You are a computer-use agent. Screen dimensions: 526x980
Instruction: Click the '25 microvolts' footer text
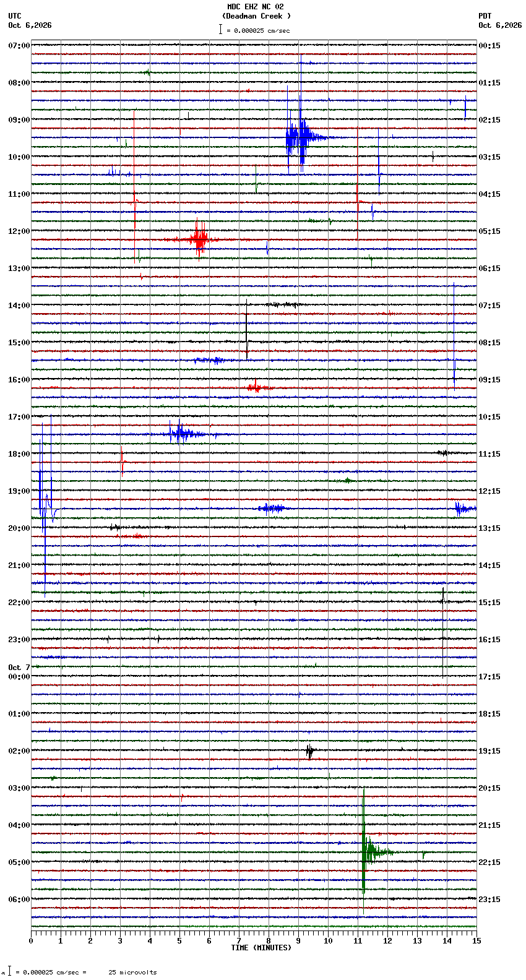[133, 973]
